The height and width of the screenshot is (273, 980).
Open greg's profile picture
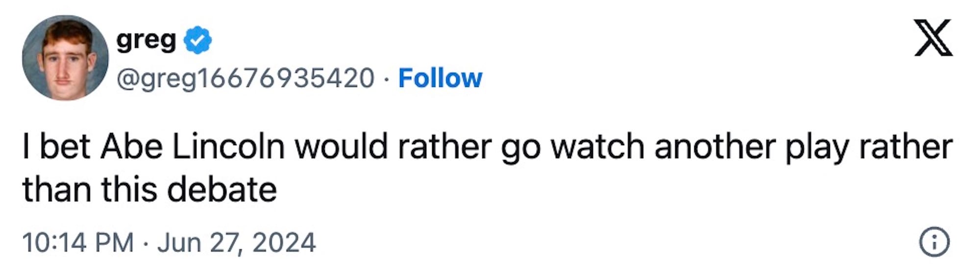(x=65, y=58)
